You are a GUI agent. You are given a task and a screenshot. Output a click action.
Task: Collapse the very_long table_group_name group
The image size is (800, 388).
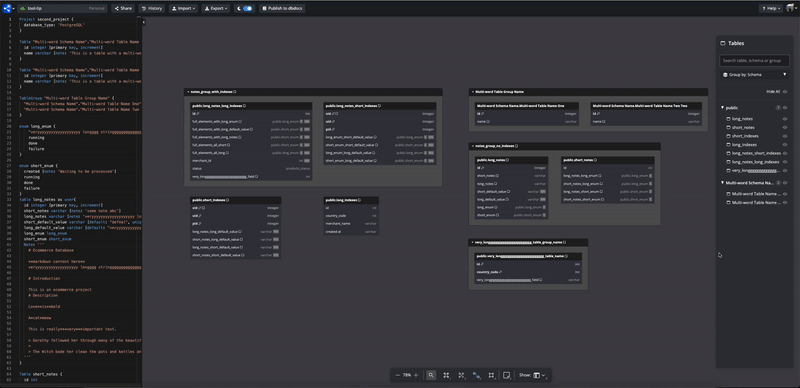pyautogui.click(x=472, y=242)
